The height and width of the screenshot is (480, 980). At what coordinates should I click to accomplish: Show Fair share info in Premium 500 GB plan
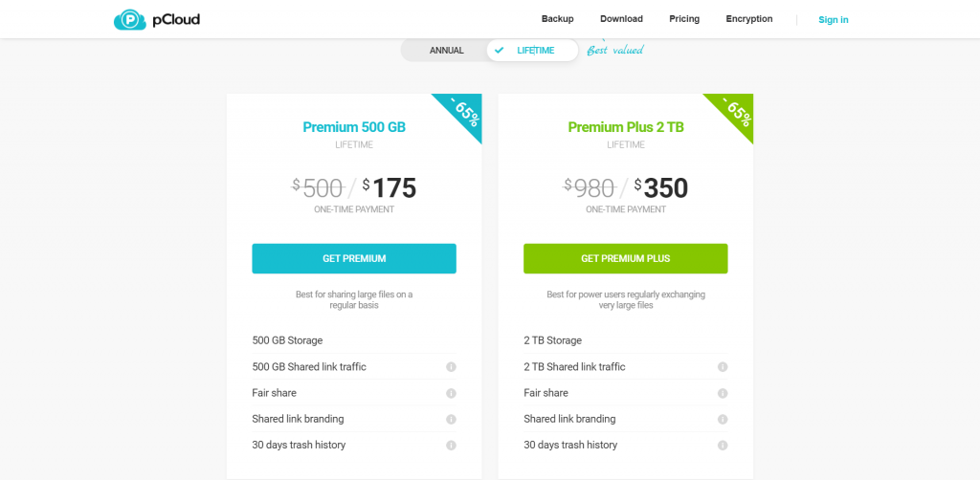coord(451,393)
